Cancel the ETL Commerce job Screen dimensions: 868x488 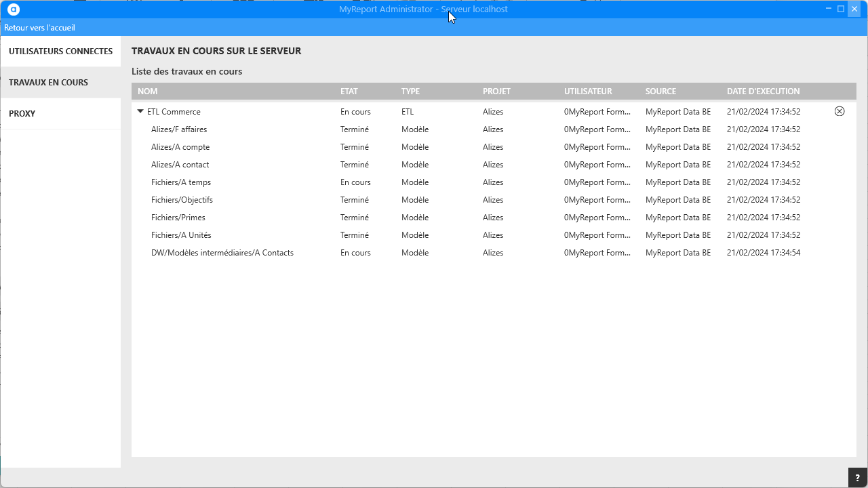pos(839,111)
